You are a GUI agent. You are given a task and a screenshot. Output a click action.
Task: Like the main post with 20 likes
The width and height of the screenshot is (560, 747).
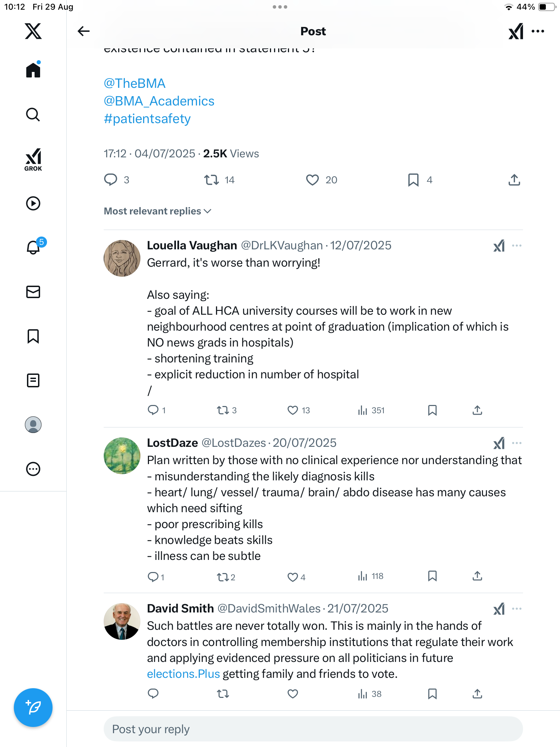point(312,180)
